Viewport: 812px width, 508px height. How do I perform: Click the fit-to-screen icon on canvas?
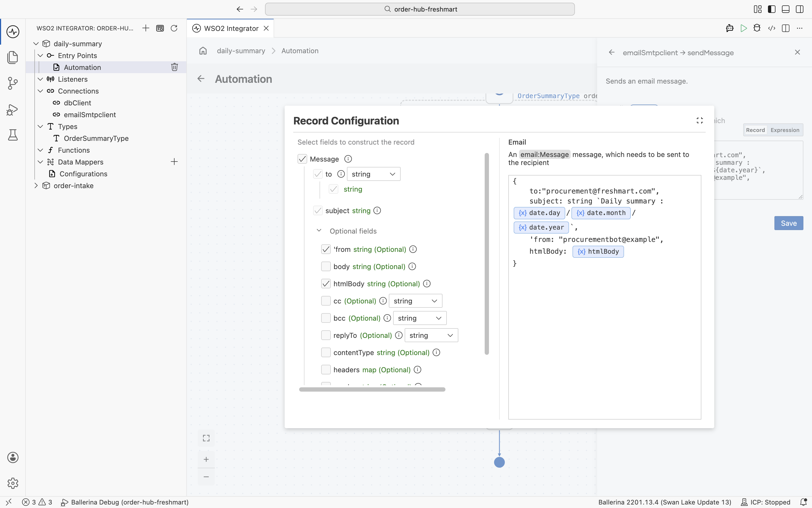click(x=206, y=438)
